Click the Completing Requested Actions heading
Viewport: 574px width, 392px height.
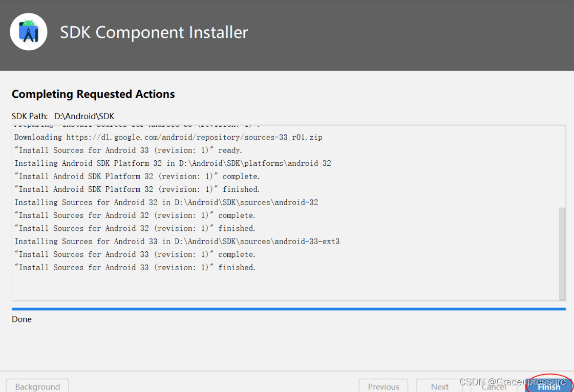pos(93,94)
